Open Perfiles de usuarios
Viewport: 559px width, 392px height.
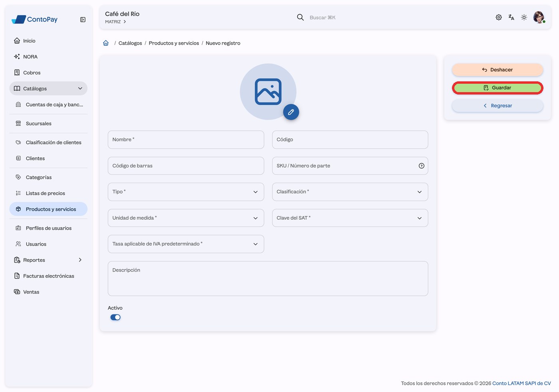tap(48, 228)
